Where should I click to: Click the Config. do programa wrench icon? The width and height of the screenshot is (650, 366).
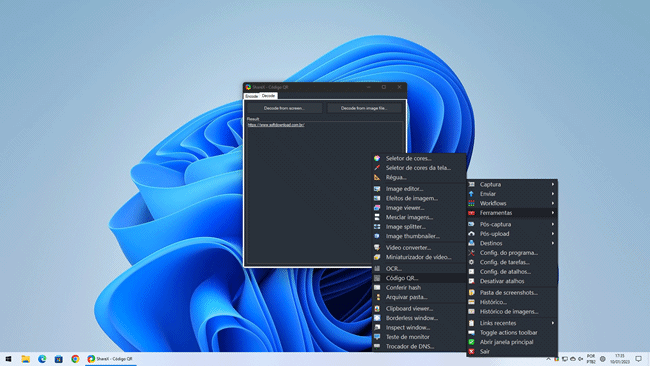[x=471, y=252]
